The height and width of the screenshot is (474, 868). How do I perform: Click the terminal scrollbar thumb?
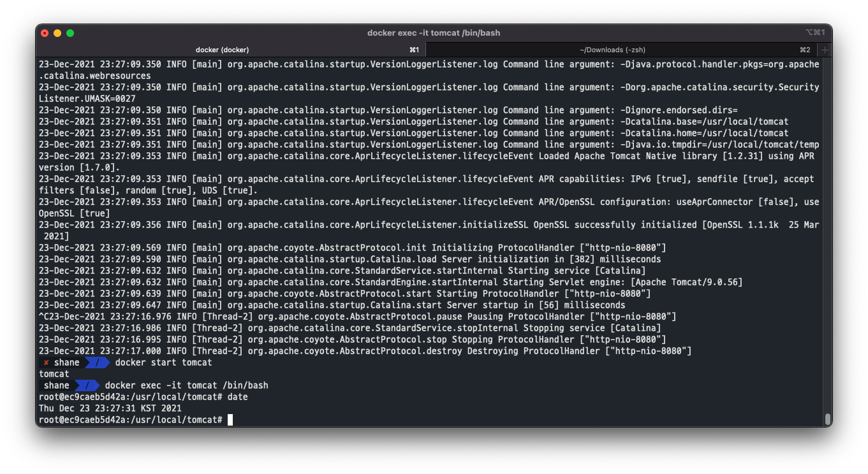(828, 419)
